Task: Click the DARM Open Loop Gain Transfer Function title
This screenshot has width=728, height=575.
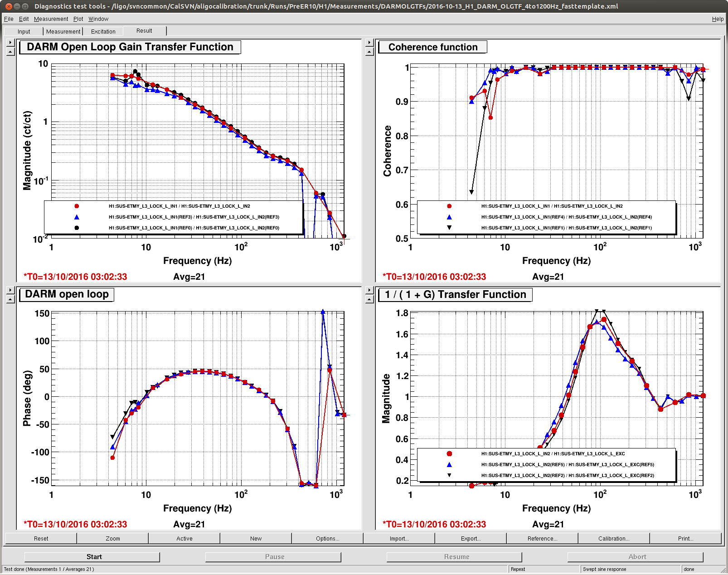Action: (x=130, y=47)
